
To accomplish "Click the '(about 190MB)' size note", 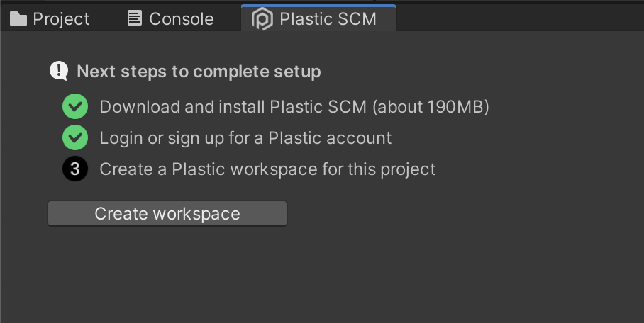I will coord(431,107).
